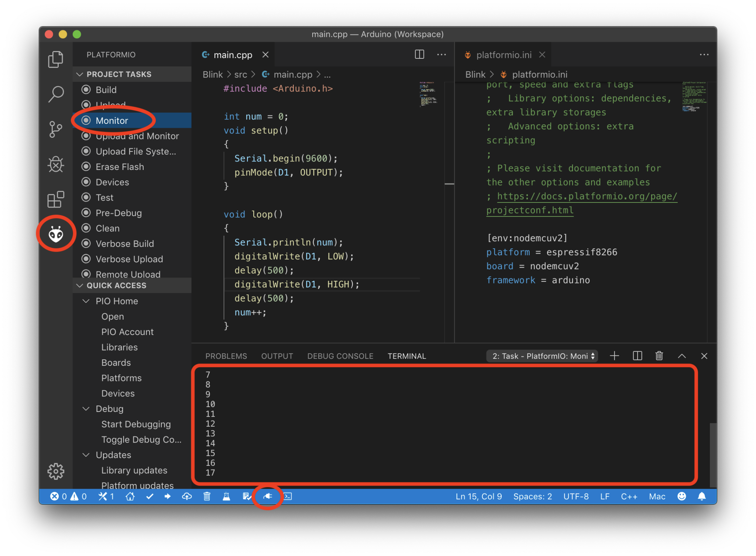Open PlatformIO Home via house icon
This screenshot has height=556, width=756.
pos(130,497)
